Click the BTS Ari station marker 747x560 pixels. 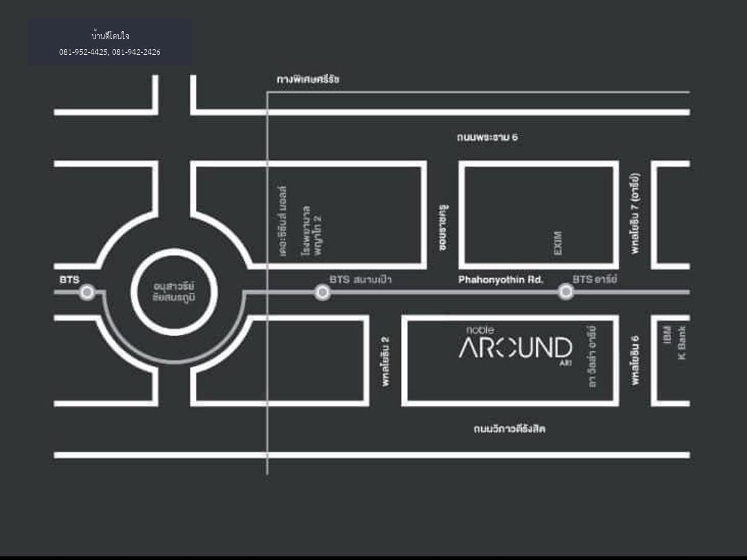pyautogui.click(x=565, y=292)
